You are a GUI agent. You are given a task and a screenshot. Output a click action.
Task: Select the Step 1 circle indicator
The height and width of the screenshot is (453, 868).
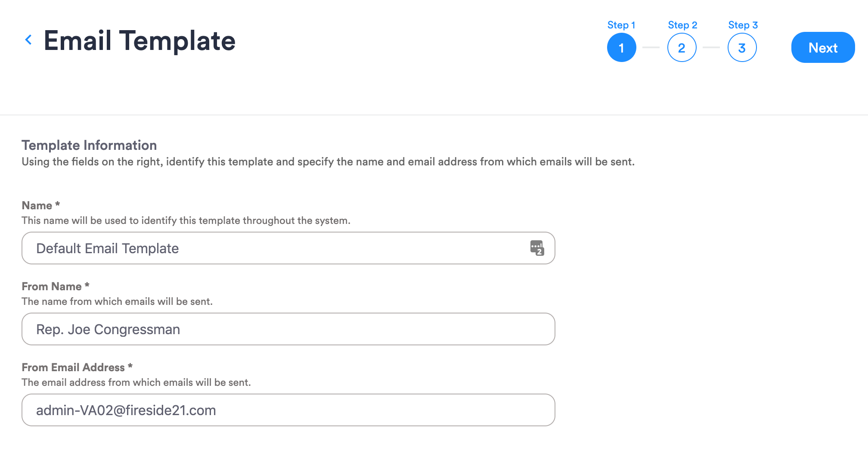pos(621,47)
